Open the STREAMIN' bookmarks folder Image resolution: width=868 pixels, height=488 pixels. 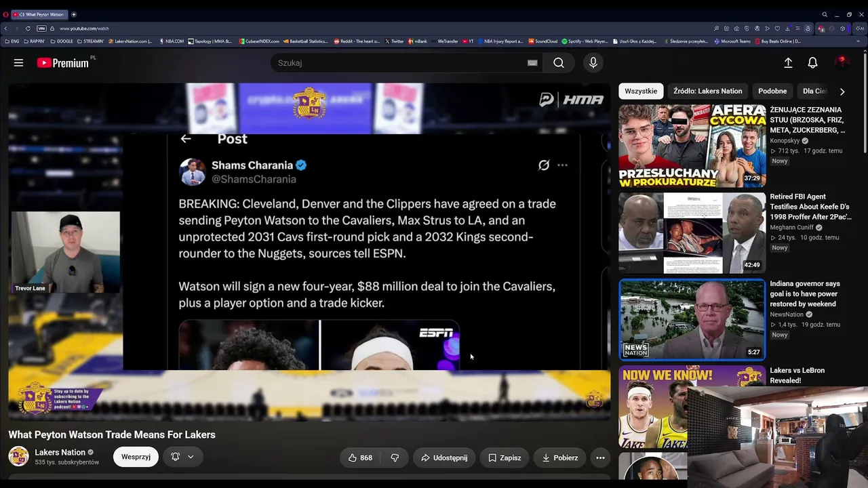point(91,41)
